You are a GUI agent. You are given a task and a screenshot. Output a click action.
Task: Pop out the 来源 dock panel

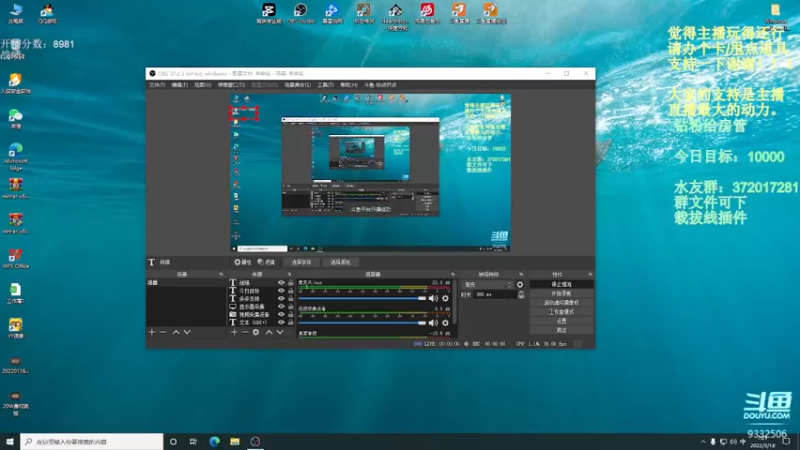coord(289,274)
